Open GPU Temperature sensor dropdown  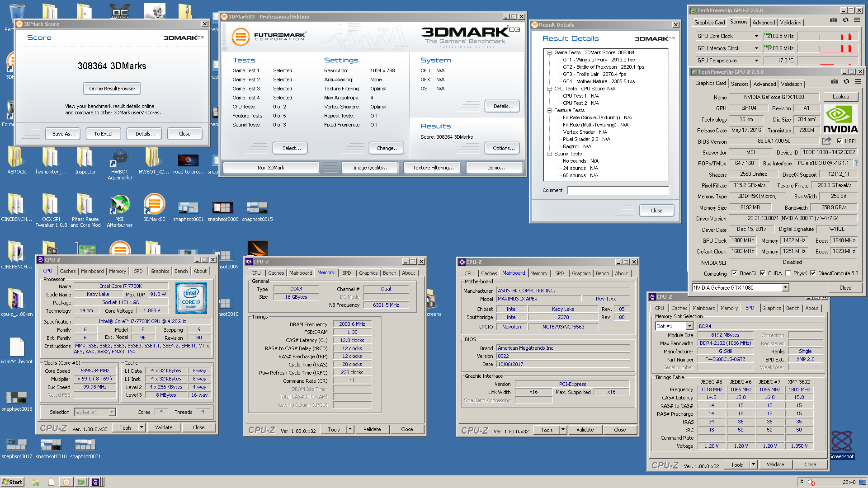756,61
